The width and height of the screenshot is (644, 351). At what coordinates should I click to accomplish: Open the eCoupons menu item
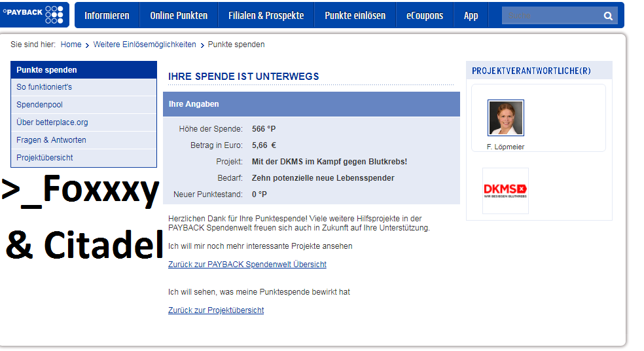pyautogui.click(x=425, y=16)
